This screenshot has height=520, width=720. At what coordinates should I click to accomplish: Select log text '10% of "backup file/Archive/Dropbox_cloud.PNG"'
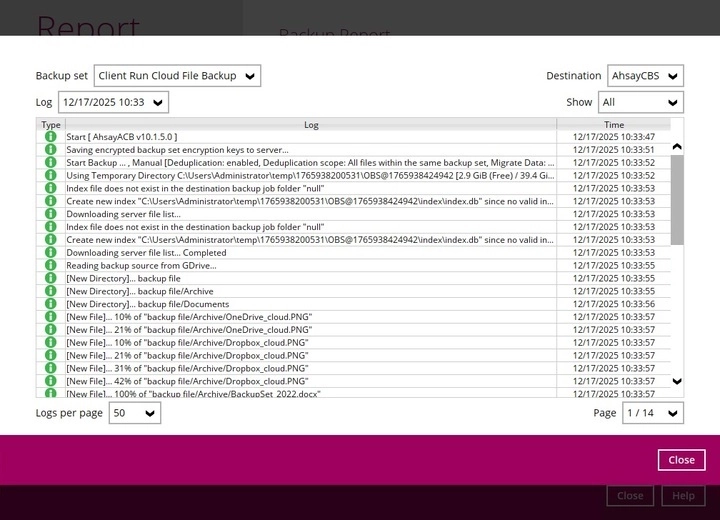point(211,343)
